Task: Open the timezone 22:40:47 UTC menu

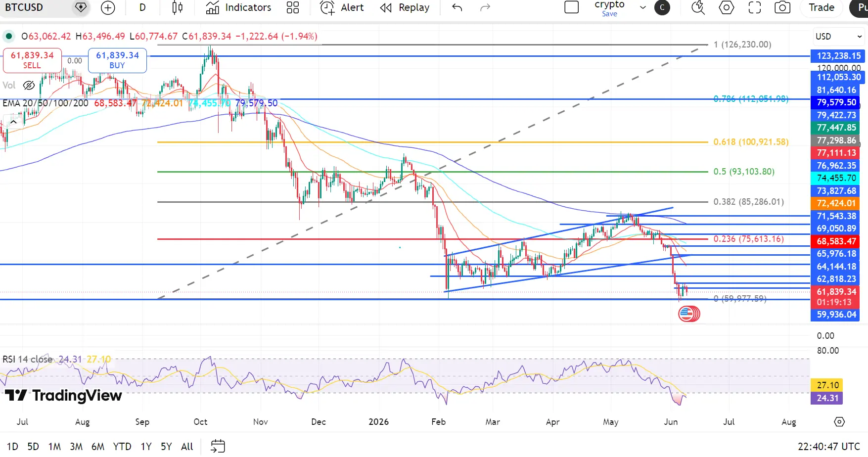Action: pyautogui.click(x=829, y=447)
